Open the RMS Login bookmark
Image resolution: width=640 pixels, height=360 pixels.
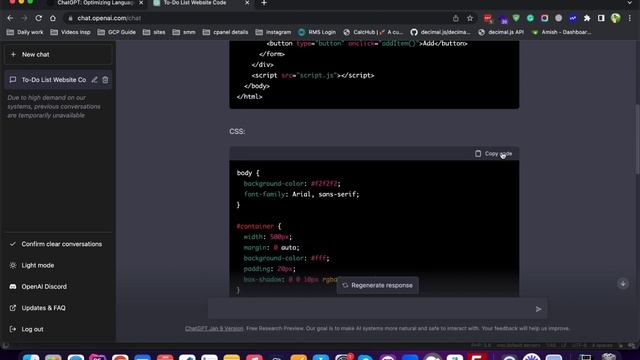317,32
